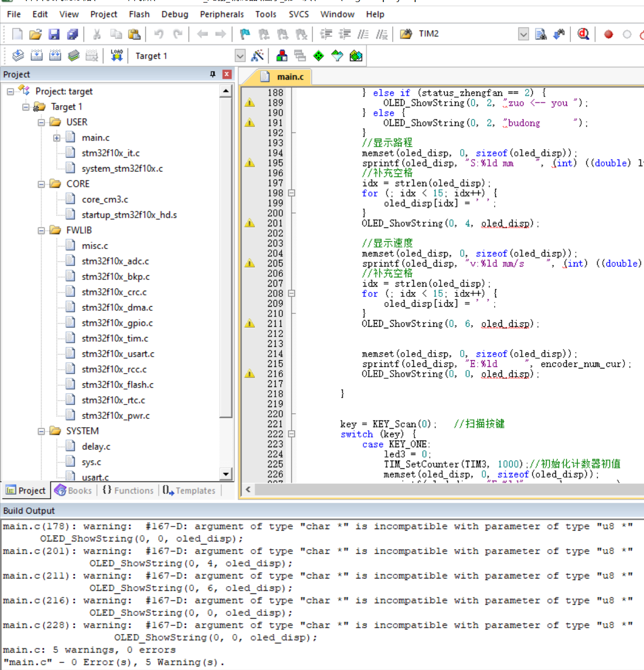Select stm32f10x_it.c in the project tree
The height and width of the screenshot is (670, 644).
click(x=111, y=153)
